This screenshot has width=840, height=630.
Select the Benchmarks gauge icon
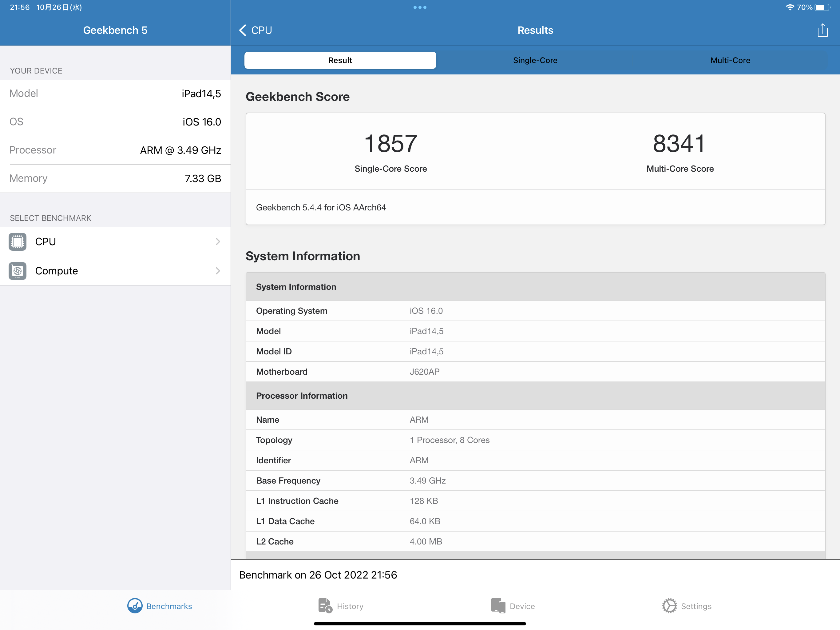(135, 606)
